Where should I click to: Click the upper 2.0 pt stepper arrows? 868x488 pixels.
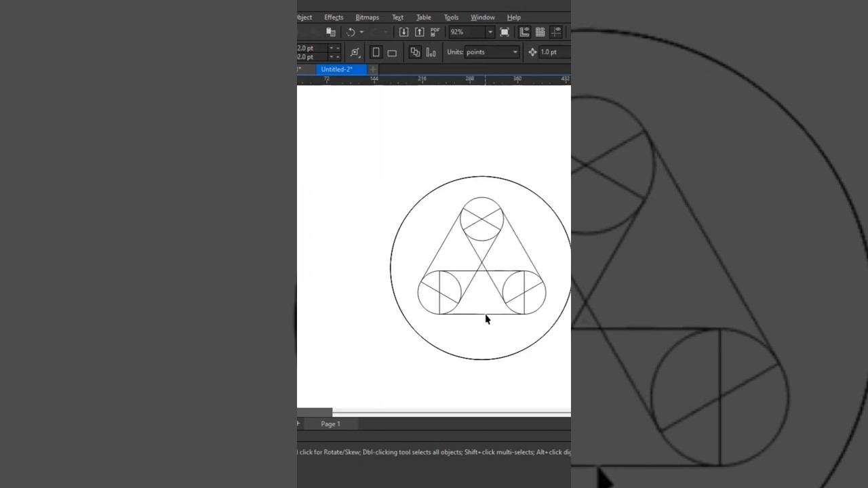[335, 48]
